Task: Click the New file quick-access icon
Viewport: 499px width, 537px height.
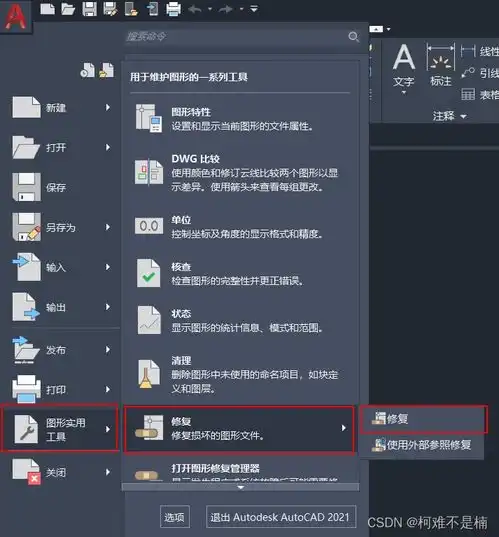Action: pos(47,9)
